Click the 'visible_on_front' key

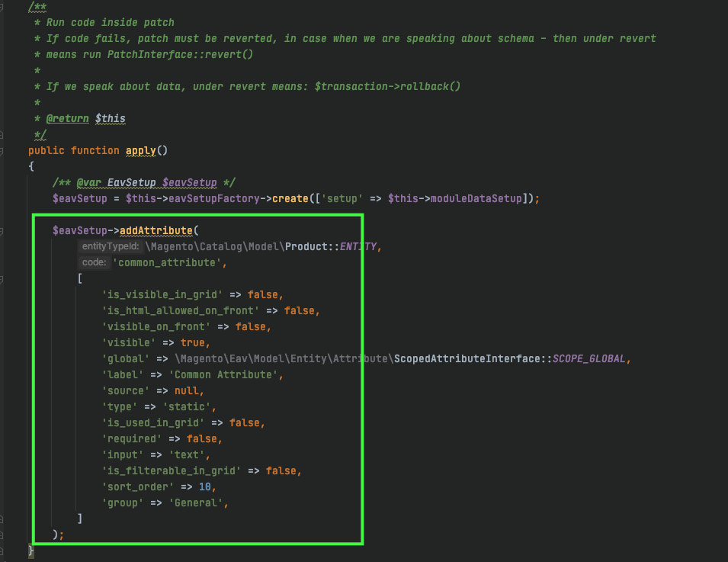[156, 327]
